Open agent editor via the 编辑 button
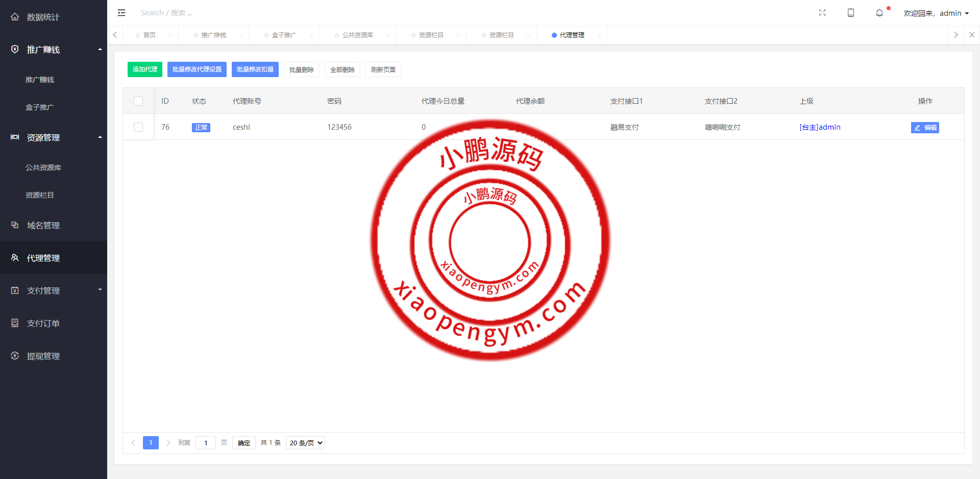The image size is (980, 479). point(925,128)
